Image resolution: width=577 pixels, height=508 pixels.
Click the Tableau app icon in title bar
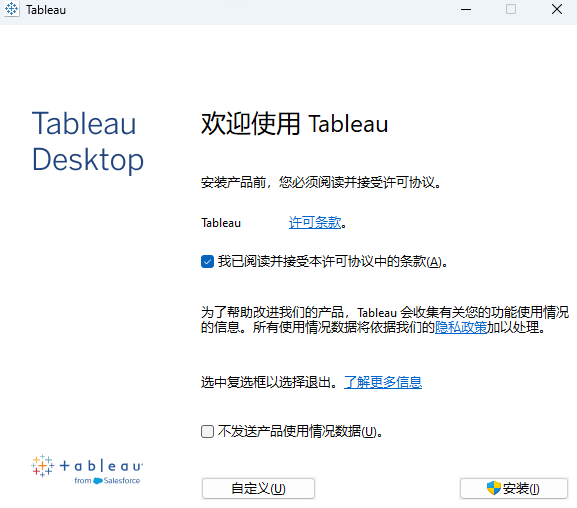coord(11,10)
